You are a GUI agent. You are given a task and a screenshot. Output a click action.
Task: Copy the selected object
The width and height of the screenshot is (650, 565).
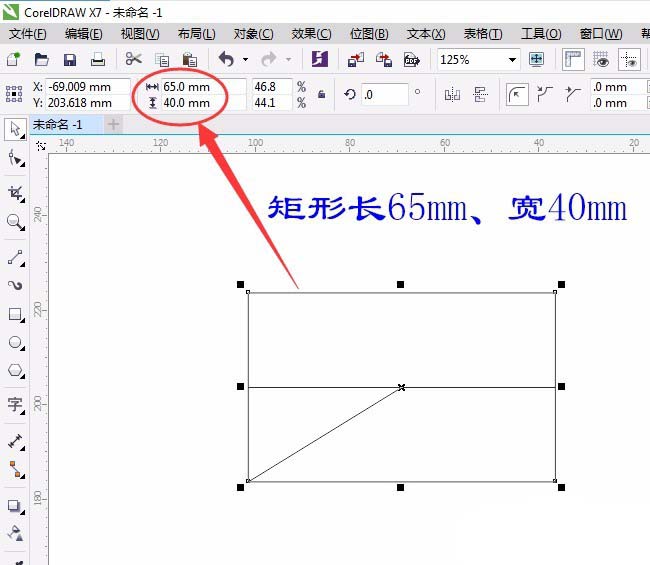[162, 60]
